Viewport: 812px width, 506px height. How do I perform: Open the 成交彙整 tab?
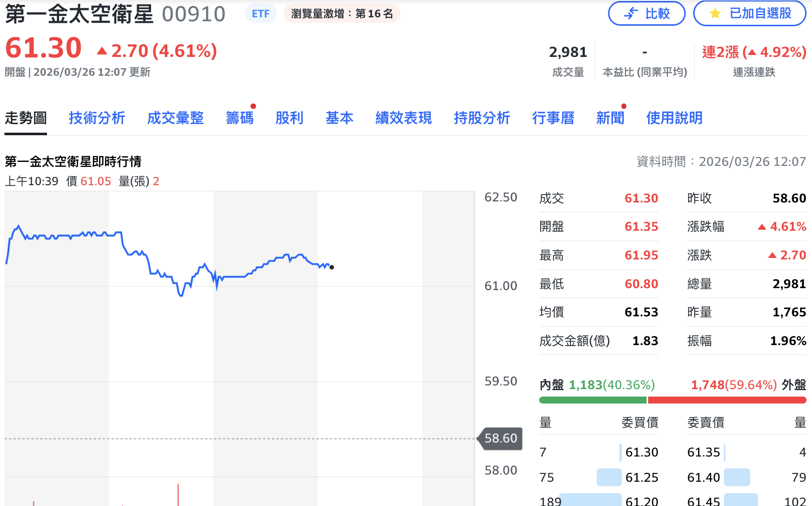175,118
